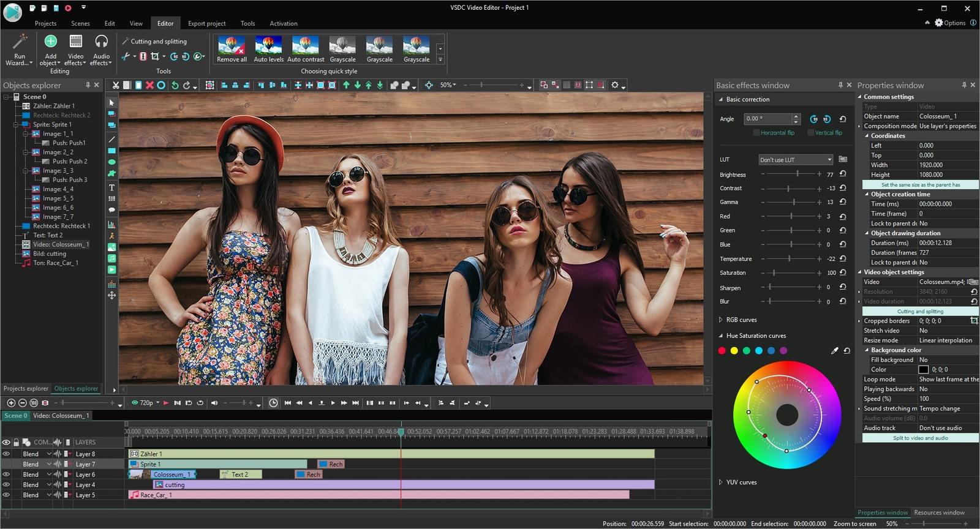Enable the Vertical flip checkbox
This screenshot has height=529, width=980.
coord(811,133)
